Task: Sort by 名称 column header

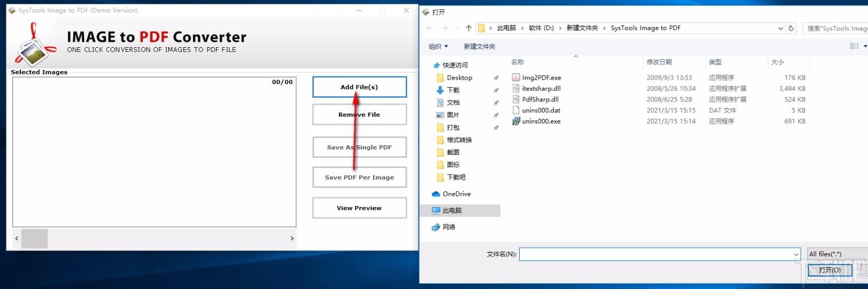Action: pos(518,62)
